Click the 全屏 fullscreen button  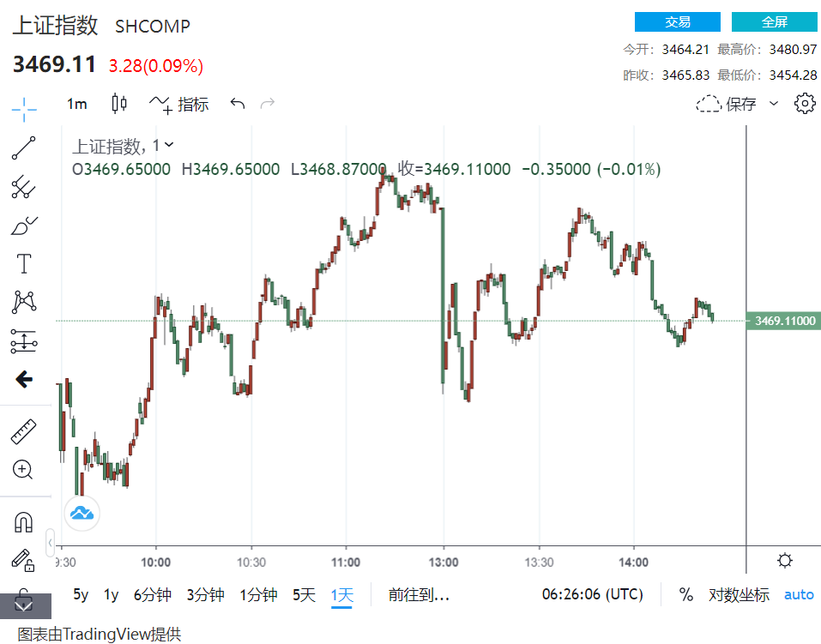774,22
